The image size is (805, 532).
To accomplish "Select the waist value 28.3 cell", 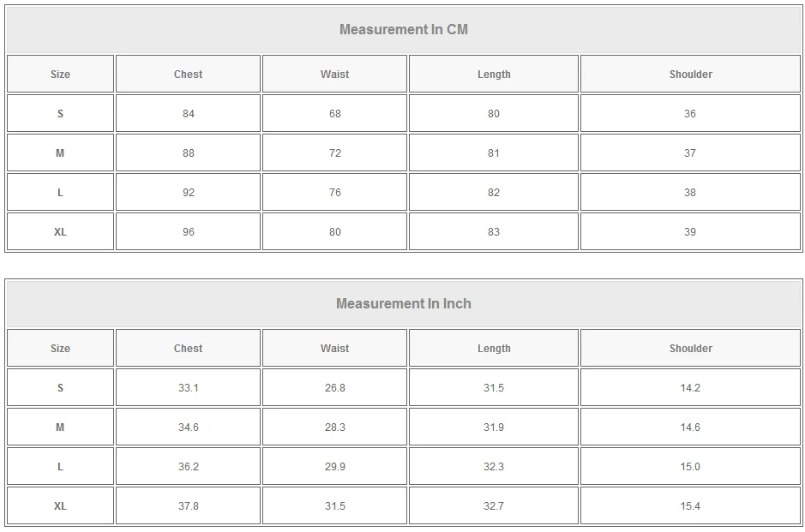I will (334, 427).
